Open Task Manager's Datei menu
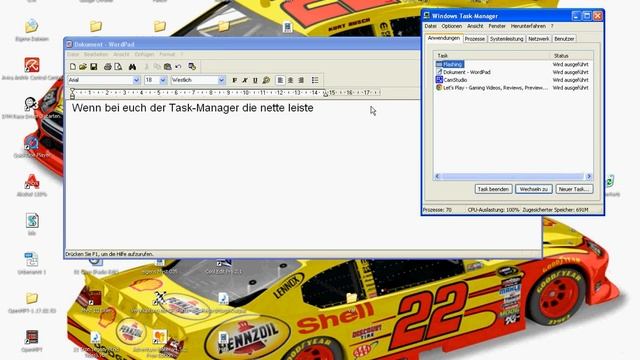 click(430, 26)
